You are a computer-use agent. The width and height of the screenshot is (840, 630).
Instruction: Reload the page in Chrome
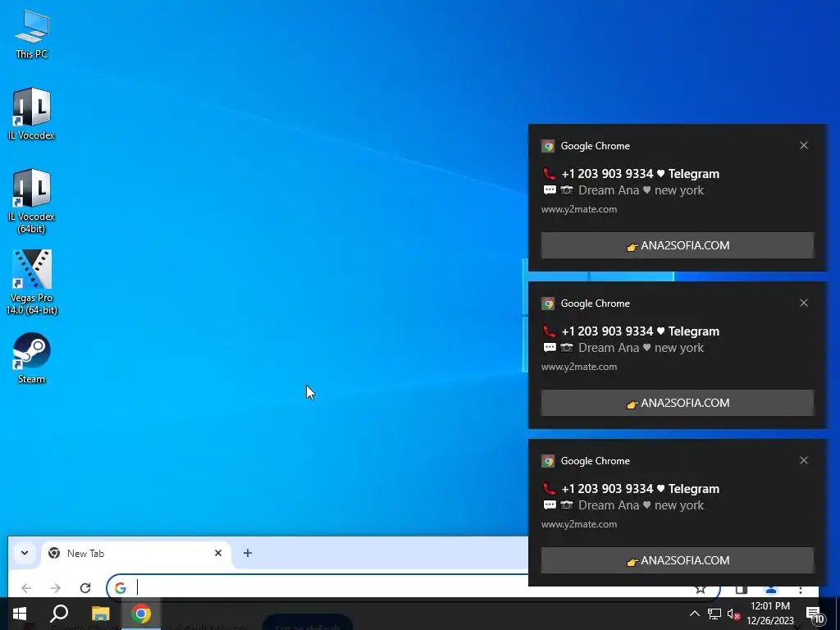pyautogui.click(x=85, y=587)
